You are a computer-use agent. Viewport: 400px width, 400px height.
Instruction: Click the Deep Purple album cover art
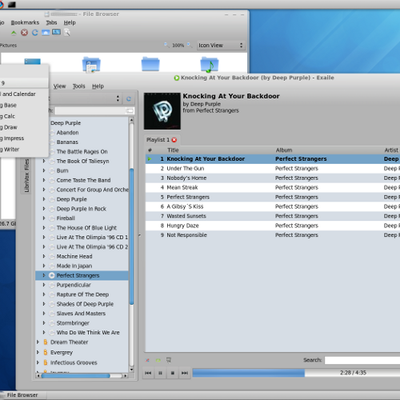tap(162, 111)
